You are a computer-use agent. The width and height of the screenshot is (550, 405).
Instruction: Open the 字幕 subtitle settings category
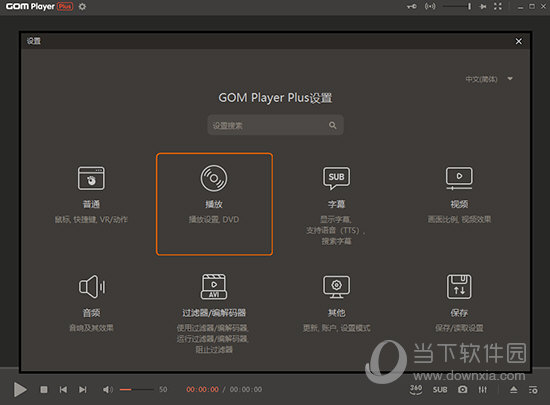coord(336,205)
